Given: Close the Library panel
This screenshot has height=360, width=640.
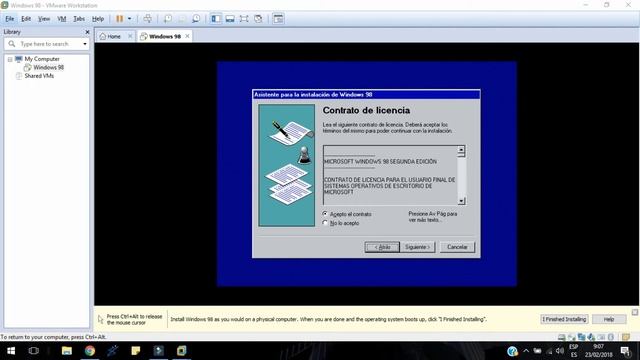Looking at the screenshot, I should [x=87, y=32].
